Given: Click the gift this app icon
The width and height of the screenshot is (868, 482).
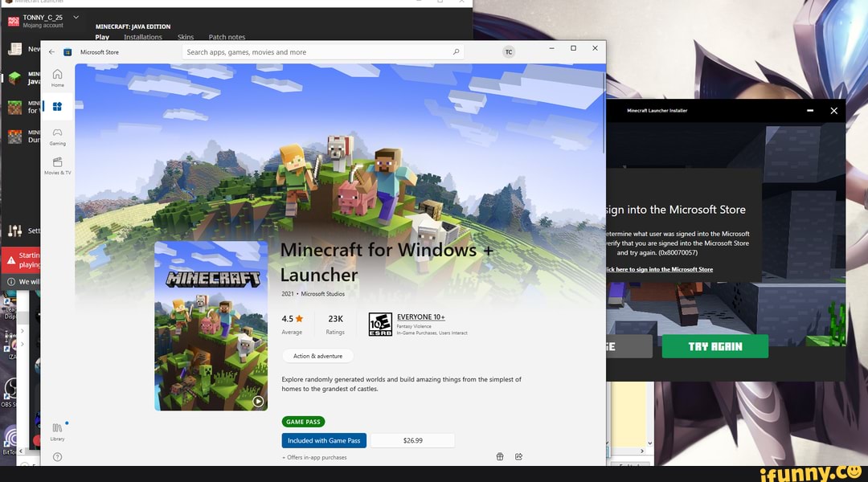Looking at the screenshot, I should [x=500, y=455].
